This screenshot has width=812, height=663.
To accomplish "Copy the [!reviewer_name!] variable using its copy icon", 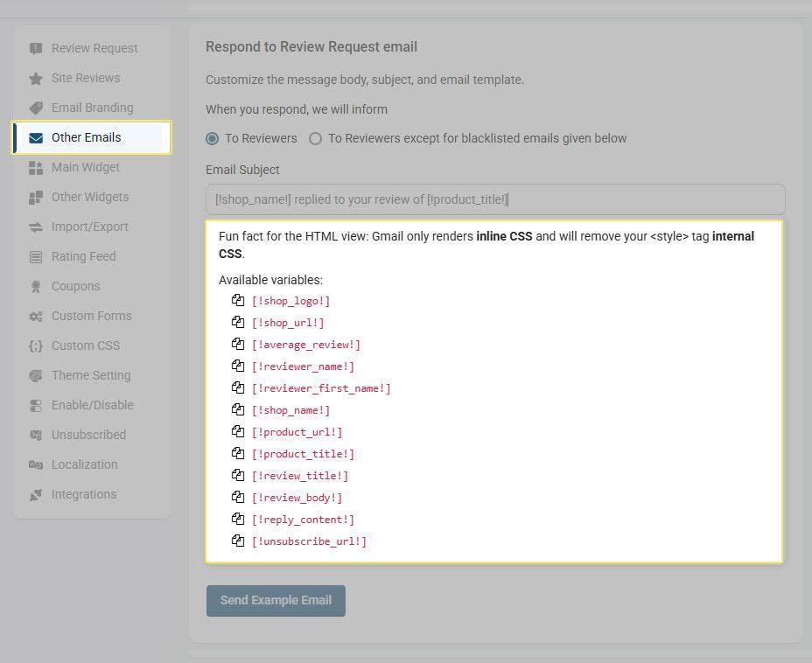I will [237, 366].
